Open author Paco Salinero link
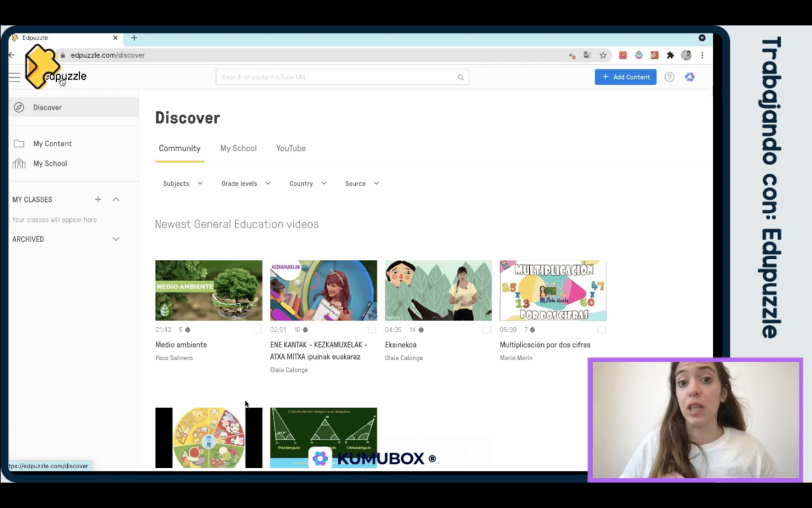 (x=174, y=358)
